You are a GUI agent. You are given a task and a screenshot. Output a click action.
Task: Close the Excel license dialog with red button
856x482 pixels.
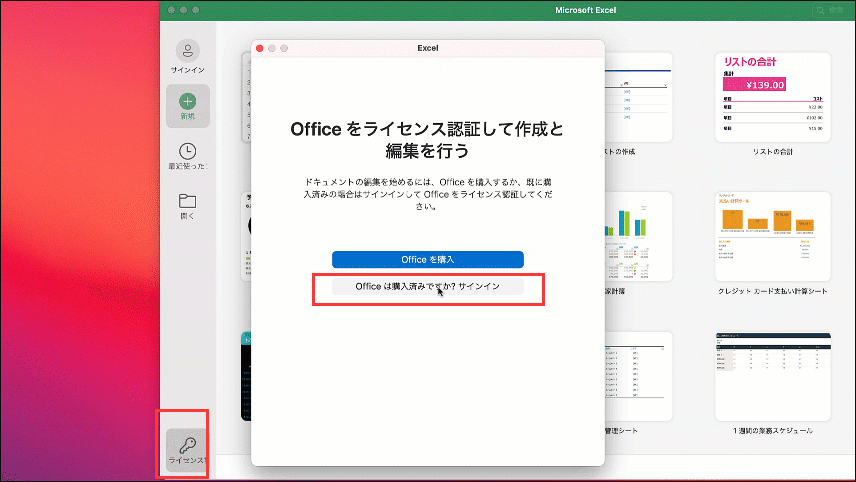[260, 48]
